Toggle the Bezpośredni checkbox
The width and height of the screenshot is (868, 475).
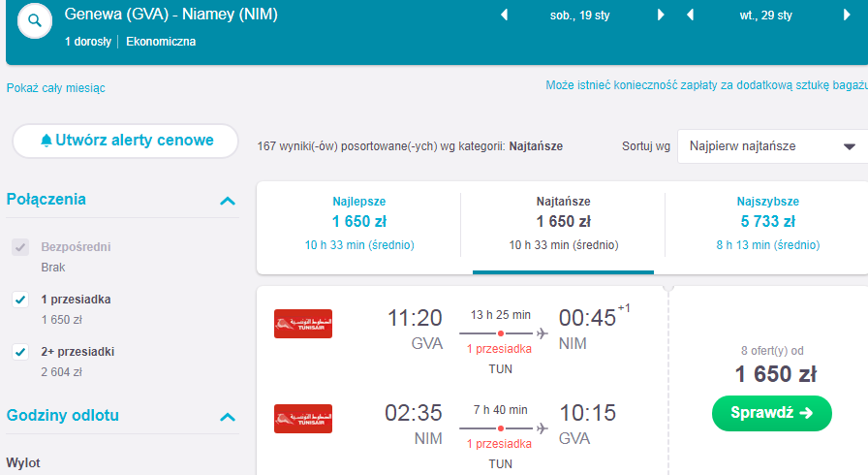(x=20, y=247)
